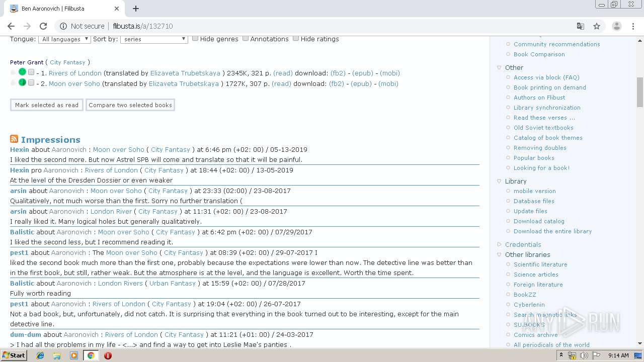Open the media player icon in taskbar
The image size is (644, 362).
(x=74, y=355)
